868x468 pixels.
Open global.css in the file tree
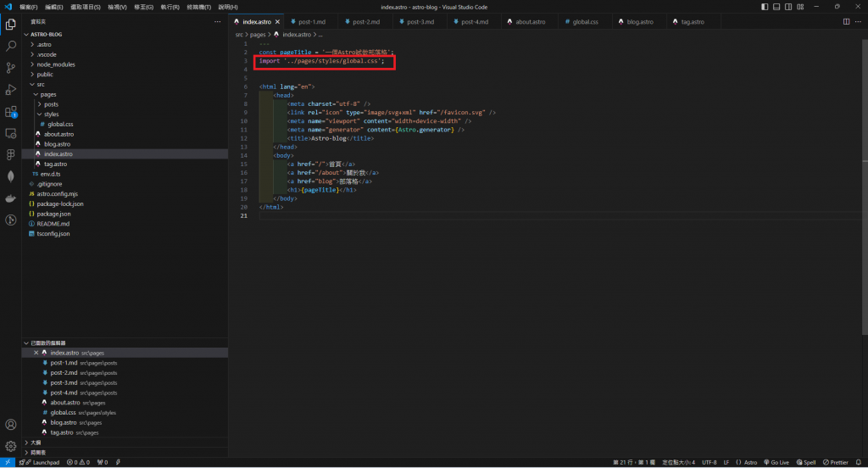pos(125,124)
